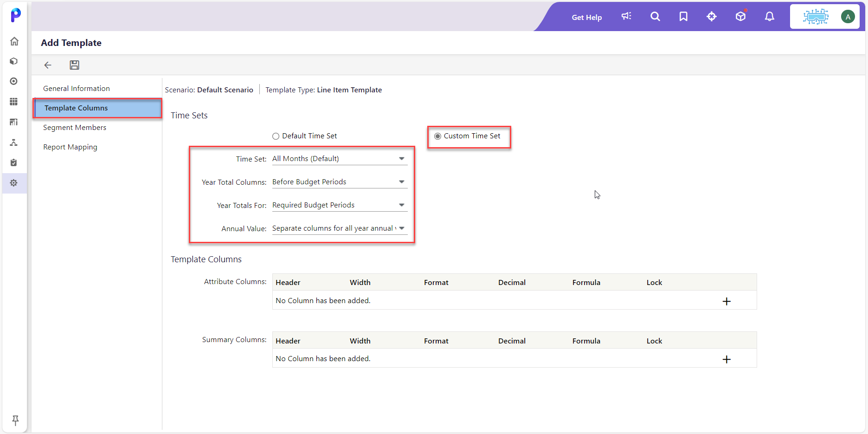Open the target circle icon in sidebar
Image resolution: width=868 pixels, height=434 pixels.
click(14, 81)
